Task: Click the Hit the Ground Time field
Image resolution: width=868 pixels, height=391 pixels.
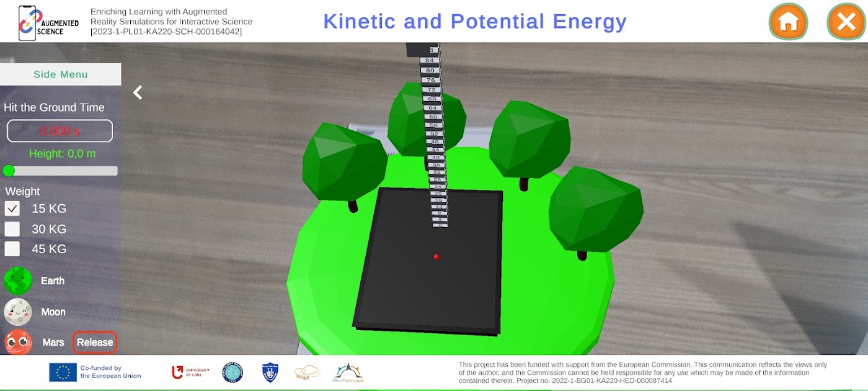Action: coord(60,131)
